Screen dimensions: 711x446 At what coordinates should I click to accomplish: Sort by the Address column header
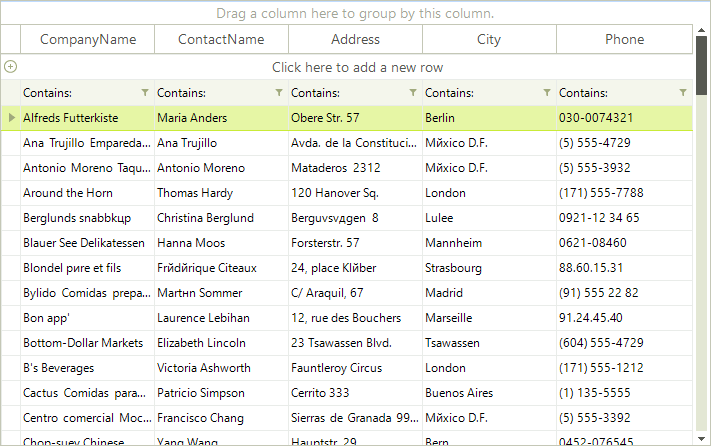356,39
